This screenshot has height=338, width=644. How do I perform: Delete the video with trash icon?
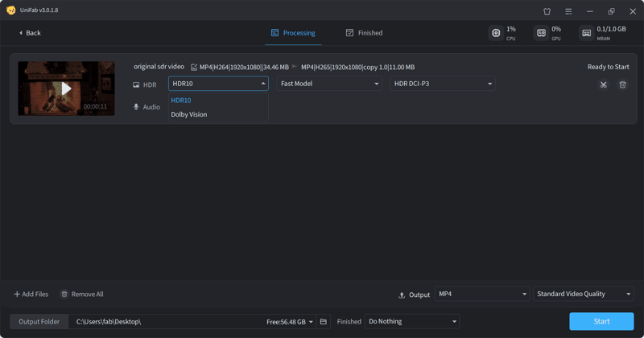tap(622, 84)
